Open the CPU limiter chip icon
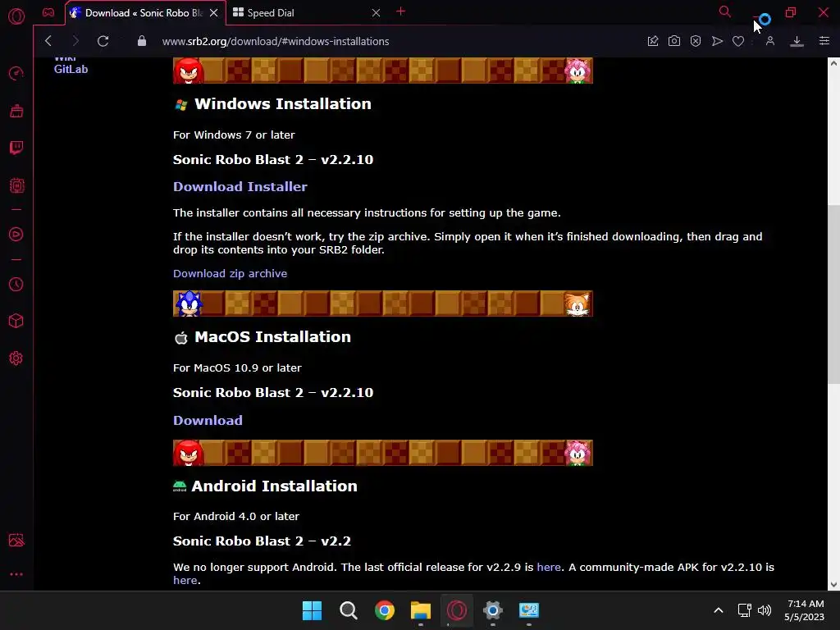 [x=16, y=186]
